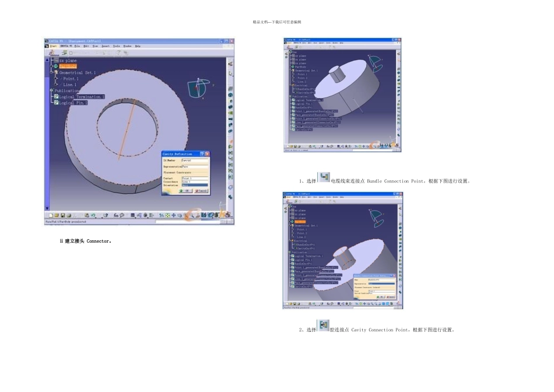Collapse the Publication node in the left window tree
554x392 pixels.
(x=51, y=90)
